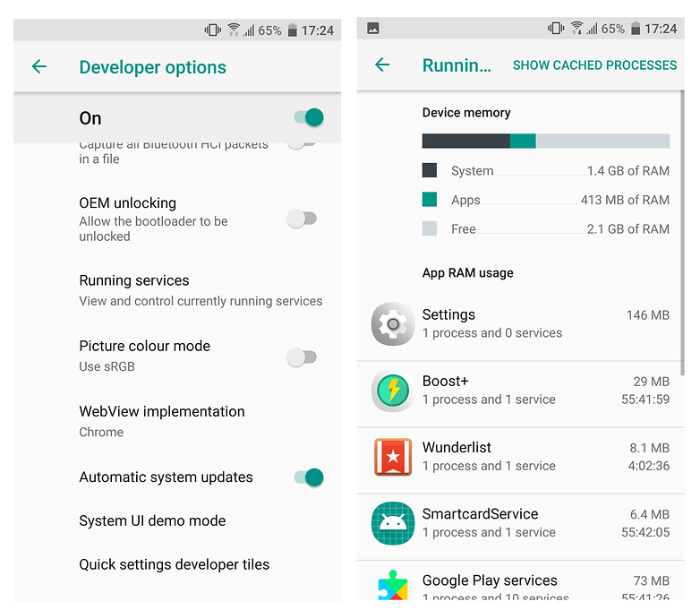Tap the teal Apps memory swatch
The height and width of the screenshot is (610, 700).
(430, 200)
